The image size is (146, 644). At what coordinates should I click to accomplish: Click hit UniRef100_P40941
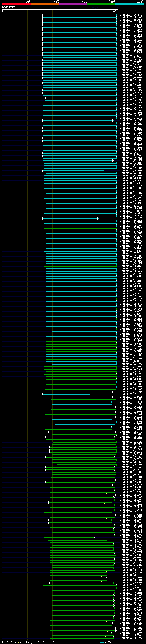coord(131,55)
